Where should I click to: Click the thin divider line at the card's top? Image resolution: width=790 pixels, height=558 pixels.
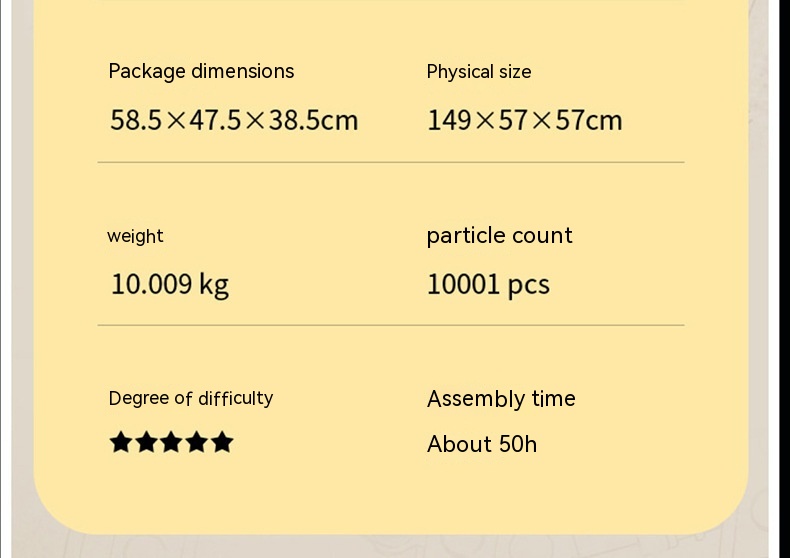390,3
